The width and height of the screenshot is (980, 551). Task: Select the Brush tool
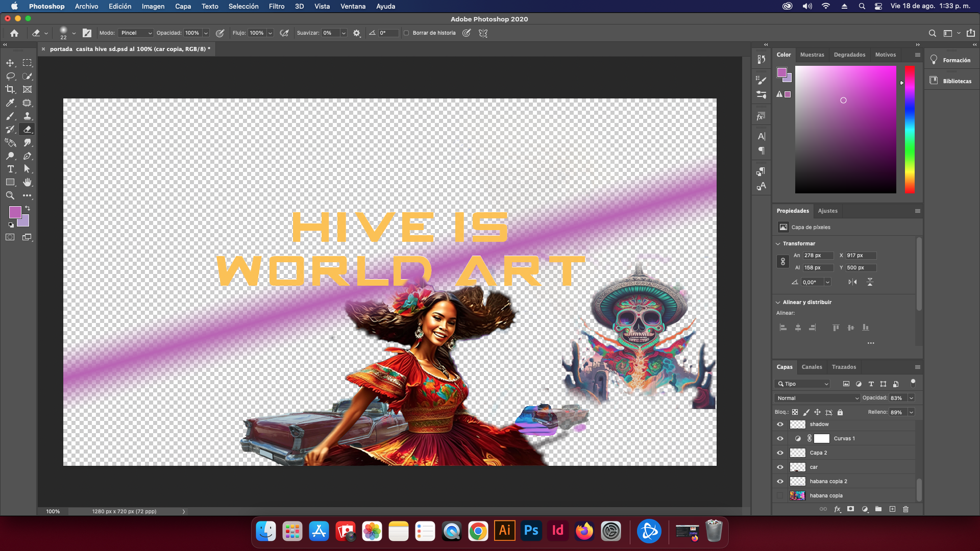point(10,116)
